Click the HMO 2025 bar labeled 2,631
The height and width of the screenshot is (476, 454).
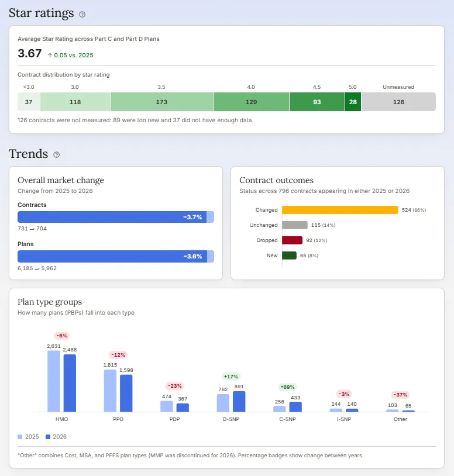coord(54,381)
